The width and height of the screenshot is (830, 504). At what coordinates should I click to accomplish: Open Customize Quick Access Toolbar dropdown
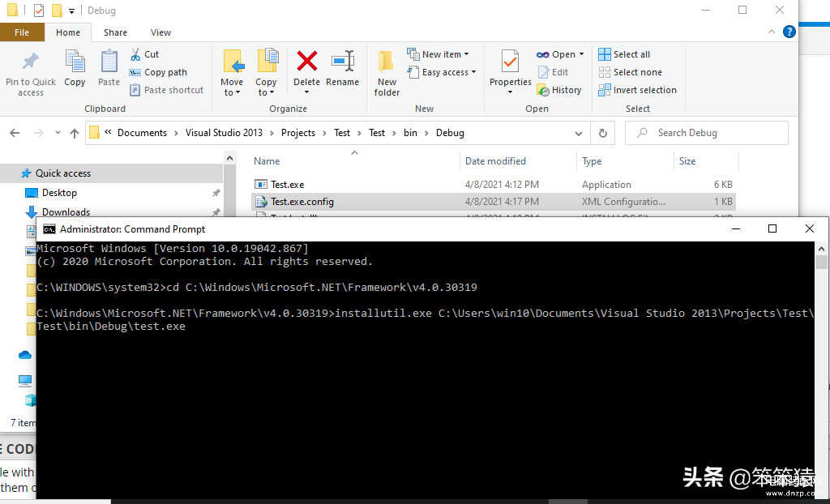[x=71, y=11]
